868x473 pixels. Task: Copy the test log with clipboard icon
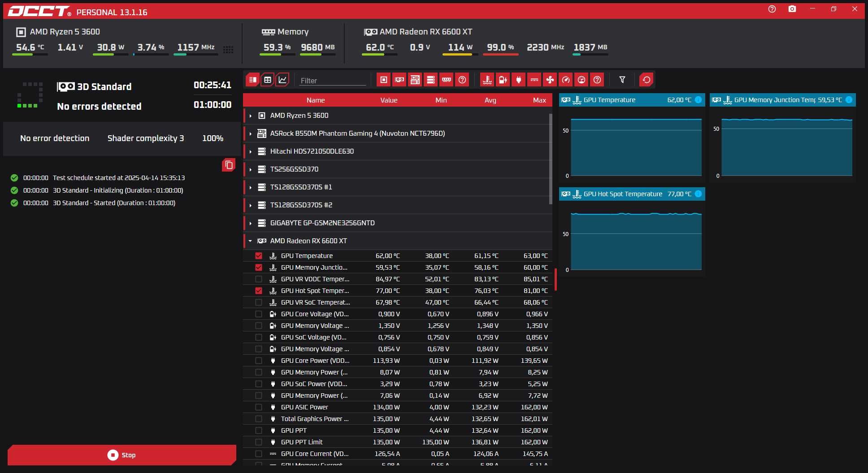tap(229, 165)
